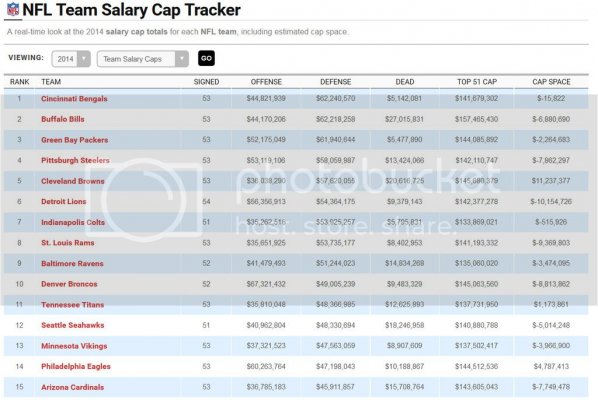This screenshot has height=400, width=598.
Task: Sort by the SIGNED column header
Action: pos(206,82)
